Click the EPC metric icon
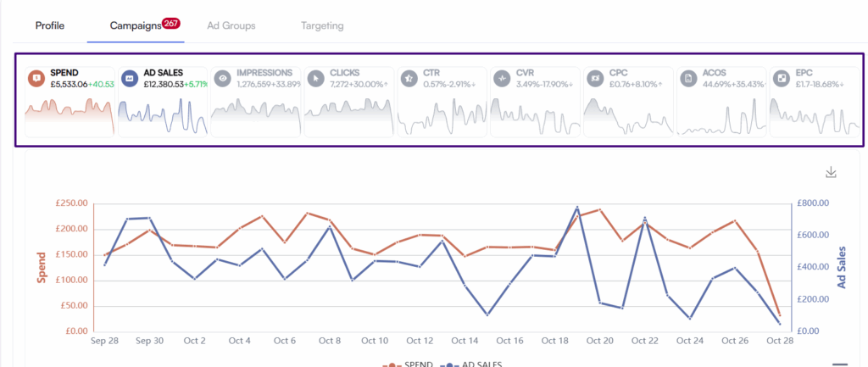The width and height of the screenshot is (868, 367). click(781, 78)
